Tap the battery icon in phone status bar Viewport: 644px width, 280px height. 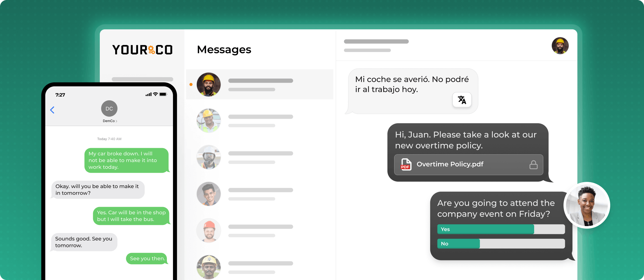click(163, 94)
